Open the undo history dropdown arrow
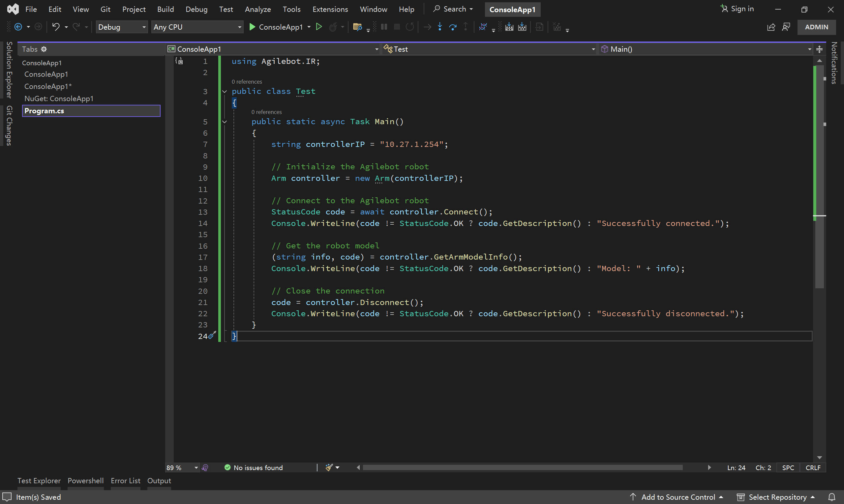Image resolution: width=844 pixels, height=504 pixels. point(66,27)
